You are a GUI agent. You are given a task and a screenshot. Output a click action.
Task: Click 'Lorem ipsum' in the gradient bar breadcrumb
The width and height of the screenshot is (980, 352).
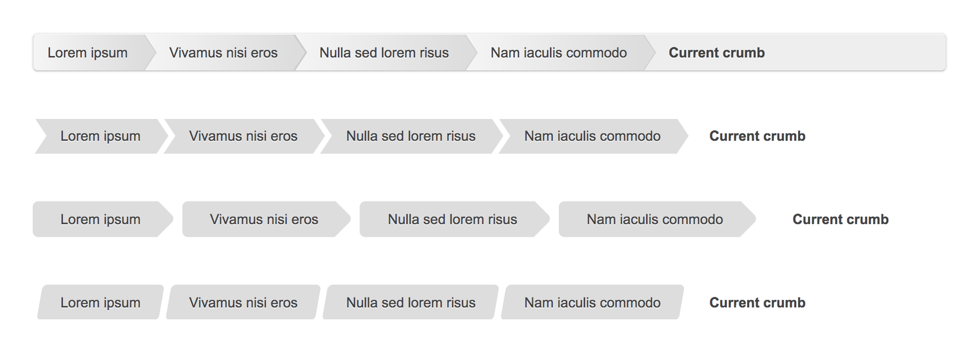click(88, 53)
